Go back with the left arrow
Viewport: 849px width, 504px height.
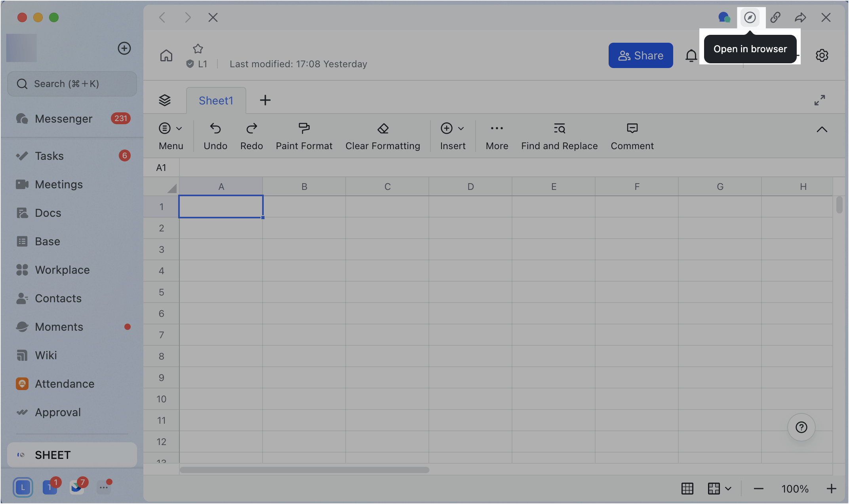click(x=162, y=17)
